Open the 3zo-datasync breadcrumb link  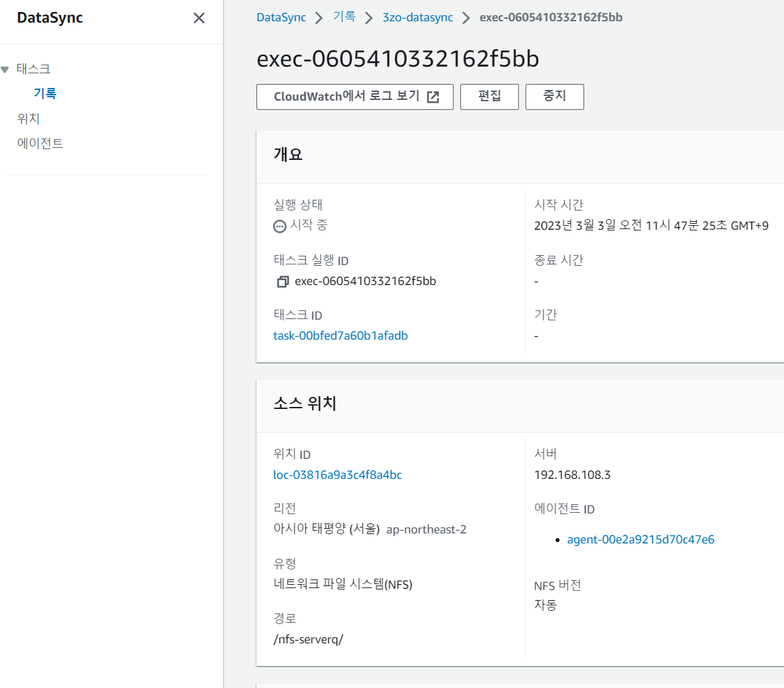coord(418,17)
